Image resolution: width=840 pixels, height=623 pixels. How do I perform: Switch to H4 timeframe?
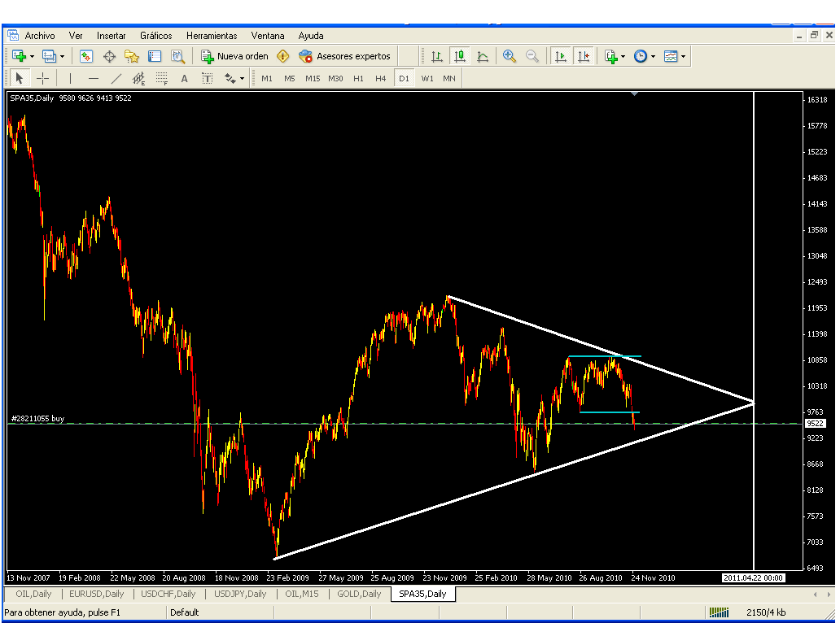pyautogui.click(x=381, y=79)
